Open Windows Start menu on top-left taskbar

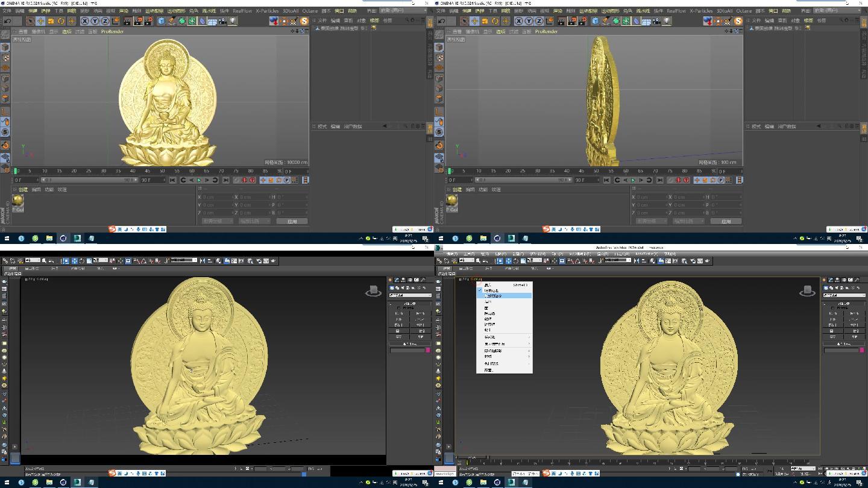7,238
